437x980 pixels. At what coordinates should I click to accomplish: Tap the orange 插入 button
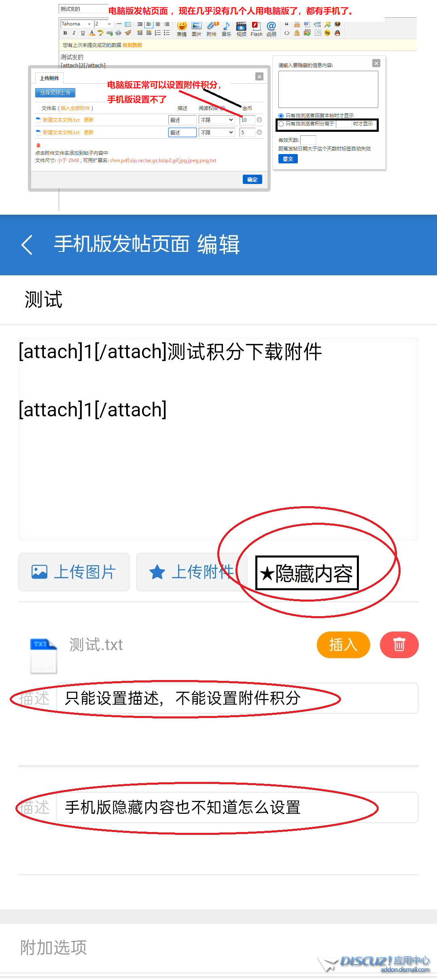[343, 644]
